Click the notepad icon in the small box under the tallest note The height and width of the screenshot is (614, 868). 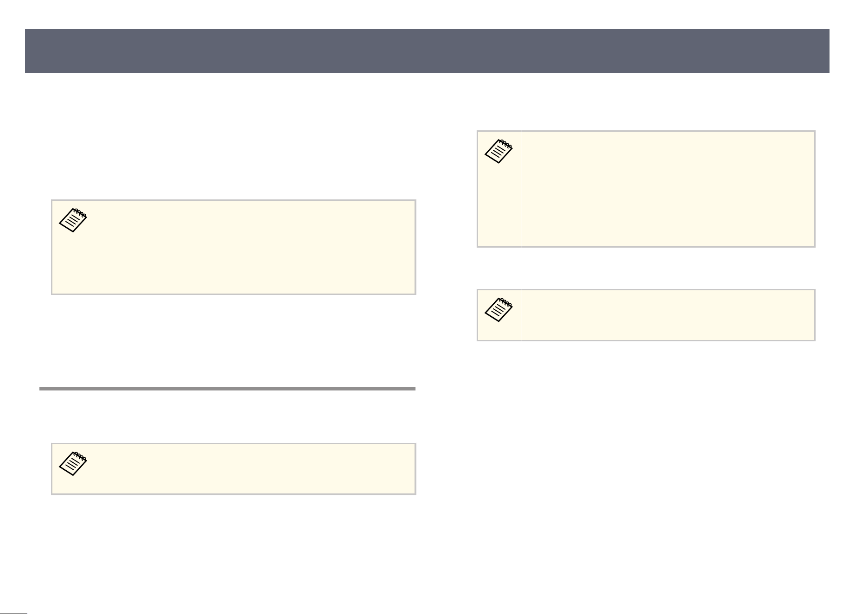point(498,310)
